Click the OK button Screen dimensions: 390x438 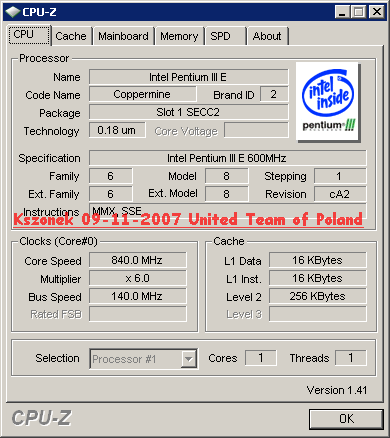[x=346, y=419]
